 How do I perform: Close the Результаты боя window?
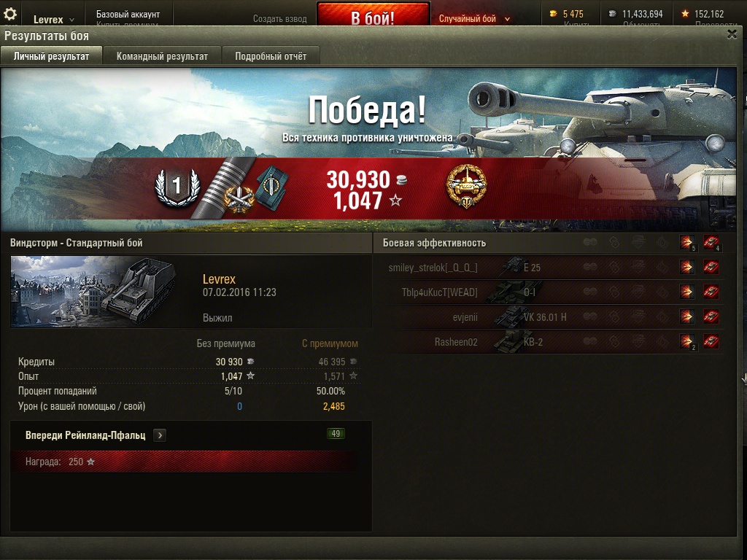pyautogui.click(x=732, y=34)
